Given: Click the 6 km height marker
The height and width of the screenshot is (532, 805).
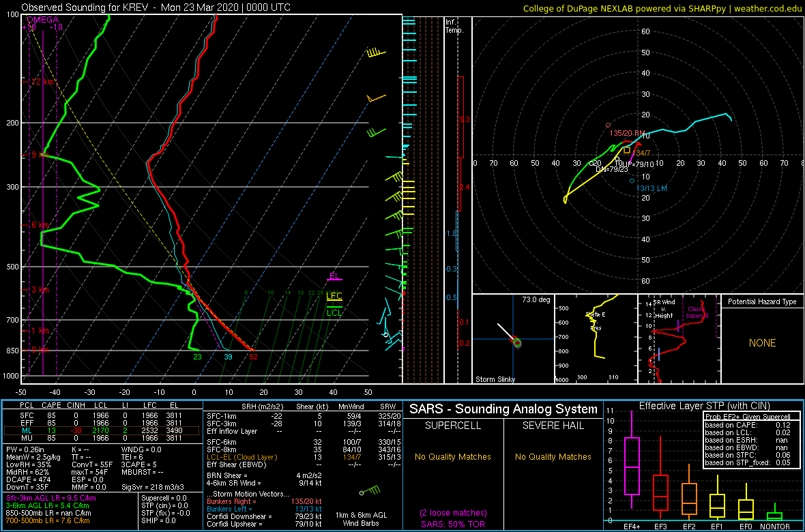Looking at the screenshot, I should click(37, 226).
